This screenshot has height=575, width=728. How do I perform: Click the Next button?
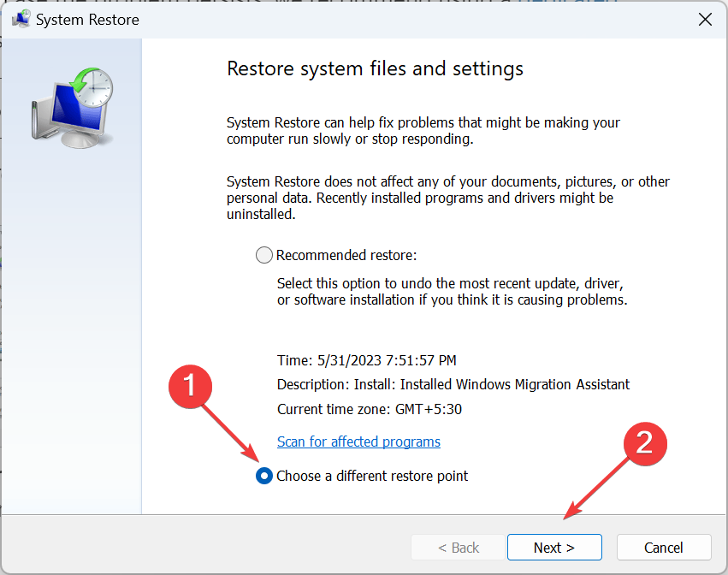[x=554, y=547]
